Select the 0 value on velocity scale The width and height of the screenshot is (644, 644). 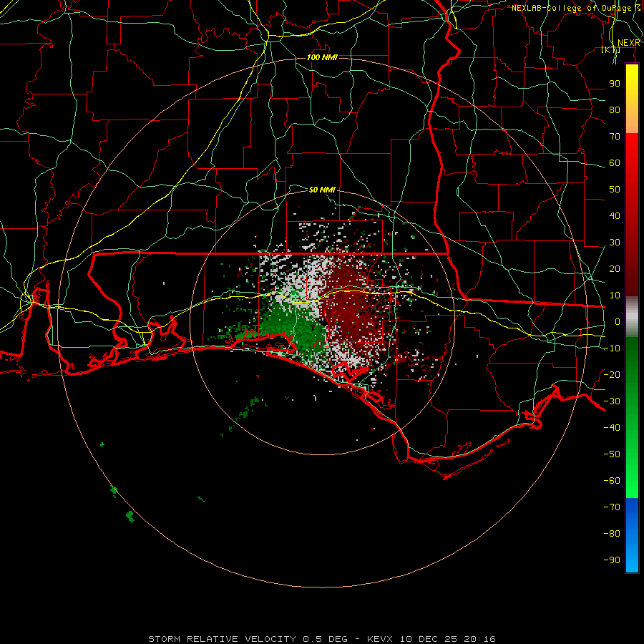tap(618, 321)
